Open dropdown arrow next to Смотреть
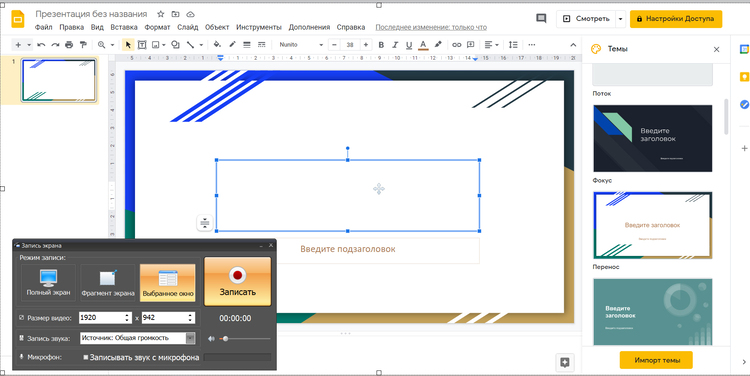 (x=620, y=19)
